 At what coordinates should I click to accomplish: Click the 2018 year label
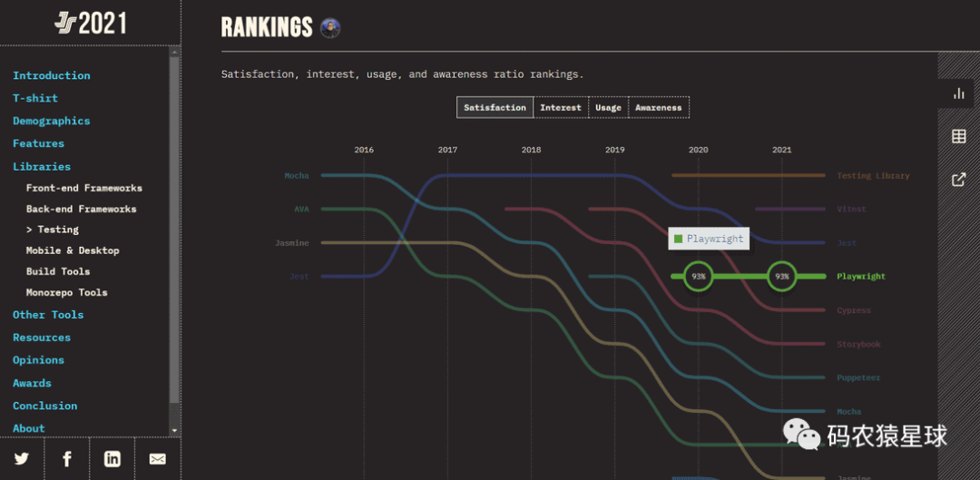[x=531, y=150]
